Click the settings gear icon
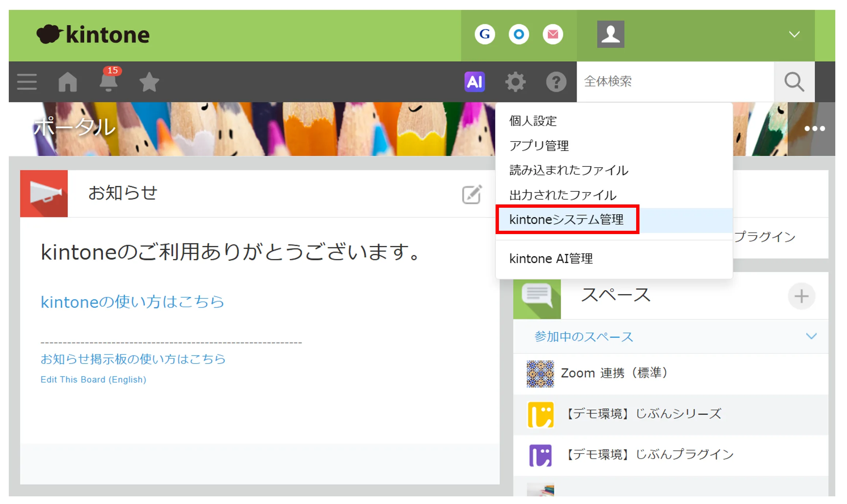Viewport: 847px width, 504px height. coord(515,82)
